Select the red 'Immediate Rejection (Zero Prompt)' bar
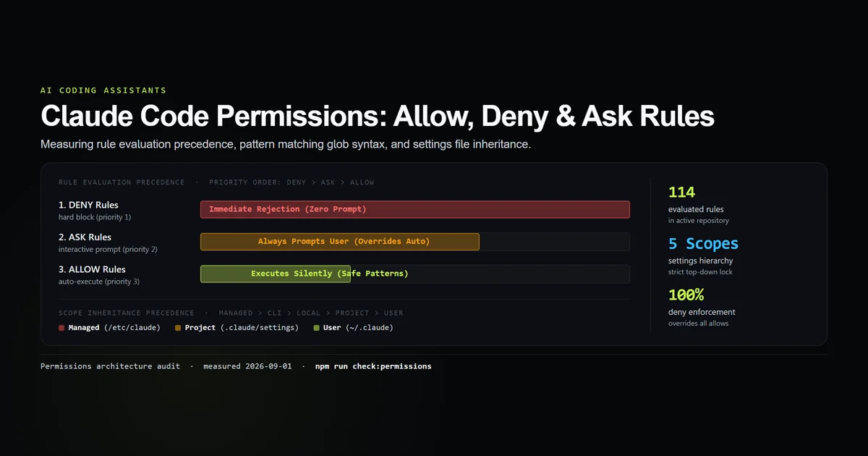The height and width of the screenshot is (456, 868). (415, 209)
